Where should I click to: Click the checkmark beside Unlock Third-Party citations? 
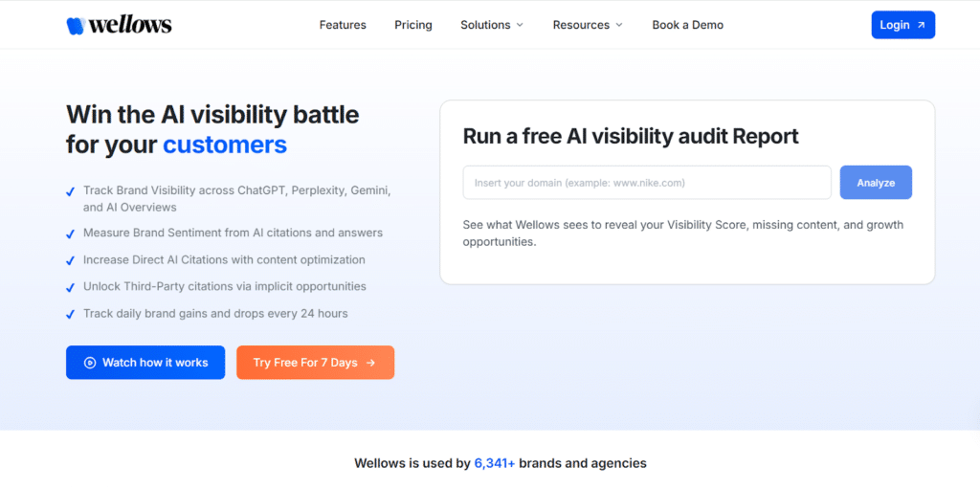coord(71,287)
